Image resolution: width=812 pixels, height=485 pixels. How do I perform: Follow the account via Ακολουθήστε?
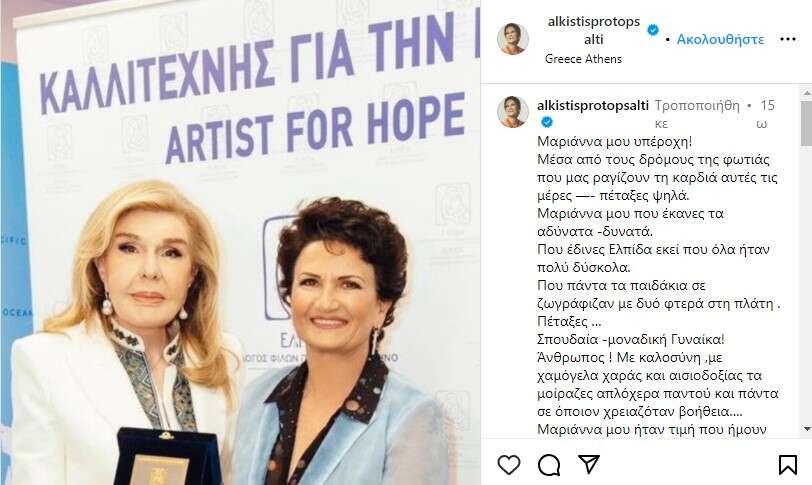(720, 39)
